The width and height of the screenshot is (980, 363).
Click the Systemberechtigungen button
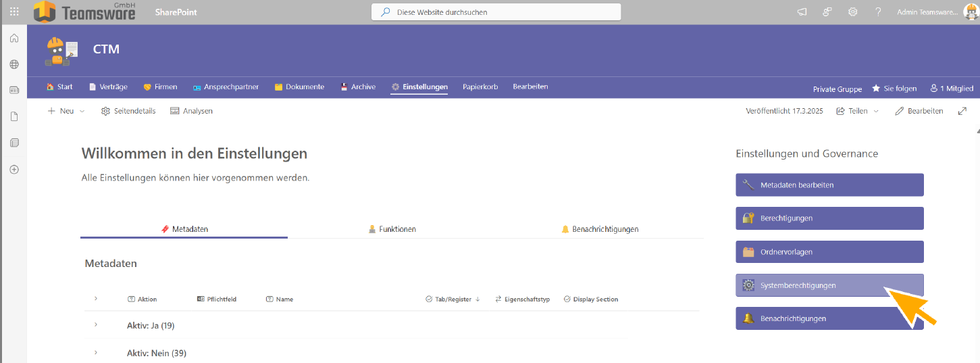829,285
